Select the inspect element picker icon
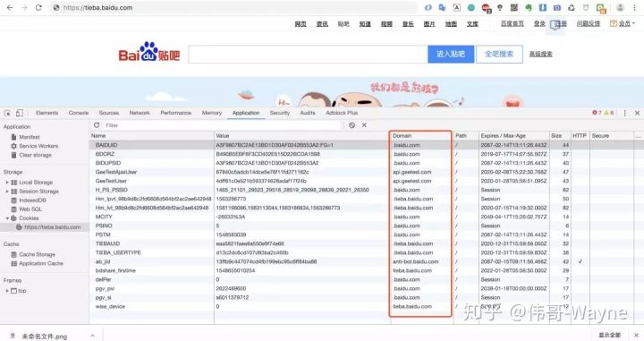 [7, 113]
